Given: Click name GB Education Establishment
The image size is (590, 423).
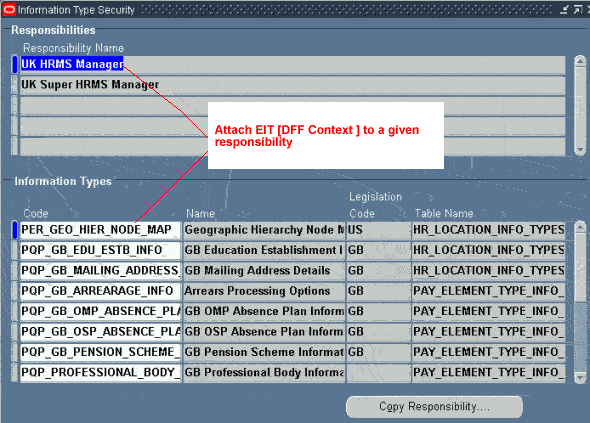Looking at the screenshot, I should tap(264, 250).
